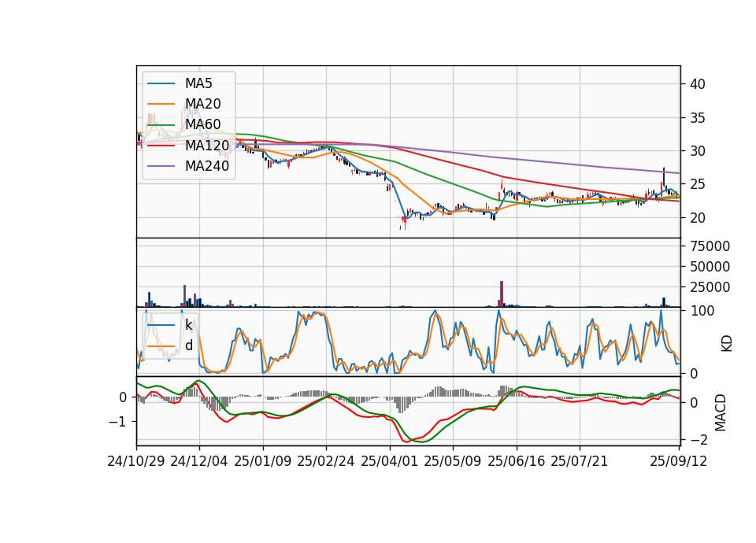Click the volume axis value 75000
Viewport: 756px width, 543px height.
(x=710, y=246)
